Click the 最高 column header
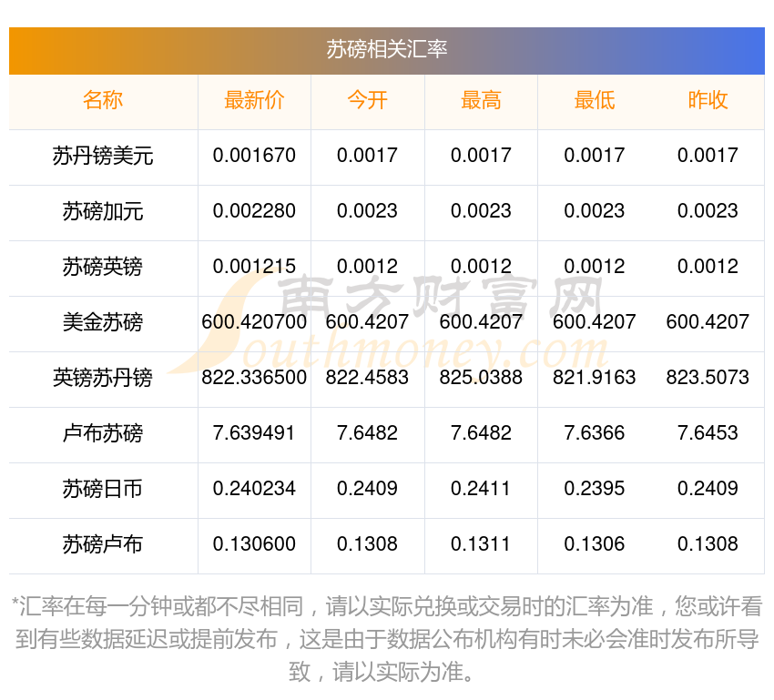Image resolution: width=774 pixels, height=700 pixels. [x=481, y=100]
